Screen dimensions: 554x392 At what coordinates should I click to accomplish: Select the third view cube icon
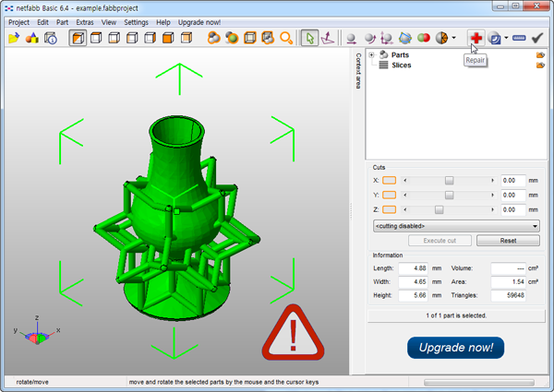tap(114, 38)
